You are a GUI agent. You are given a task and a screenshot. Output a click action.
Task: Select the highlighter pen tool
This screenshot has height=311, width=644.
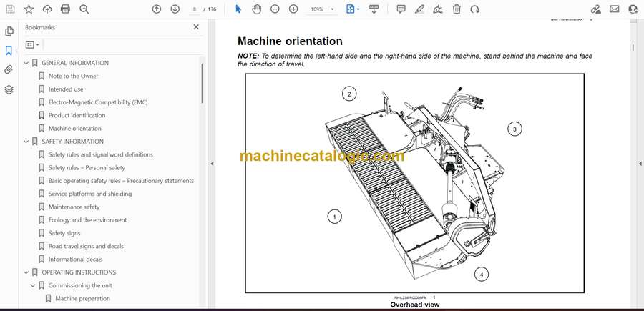click(419, 9)
